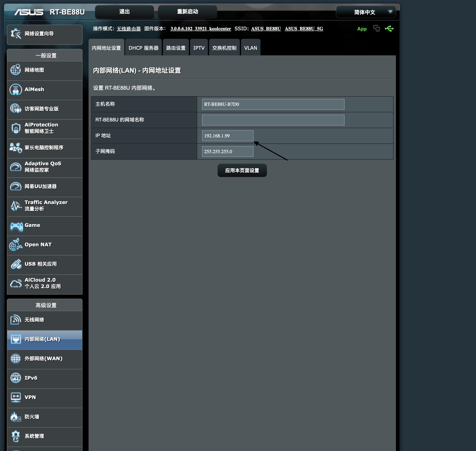
Task: Open the 简体中文 language dropdown
Action: (x=366, y=12)
